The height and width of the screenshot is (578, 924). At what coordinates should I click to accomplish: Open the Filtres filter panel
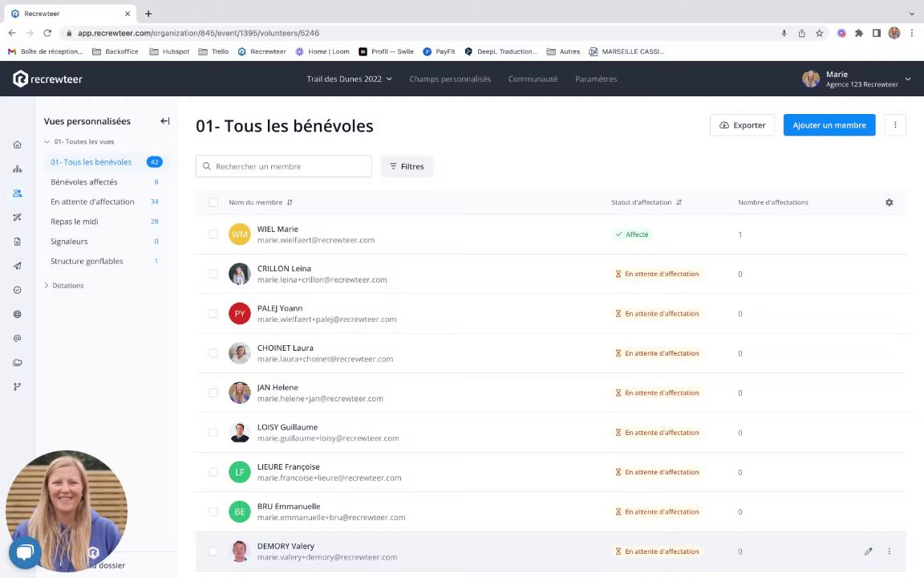click(407, 166)
